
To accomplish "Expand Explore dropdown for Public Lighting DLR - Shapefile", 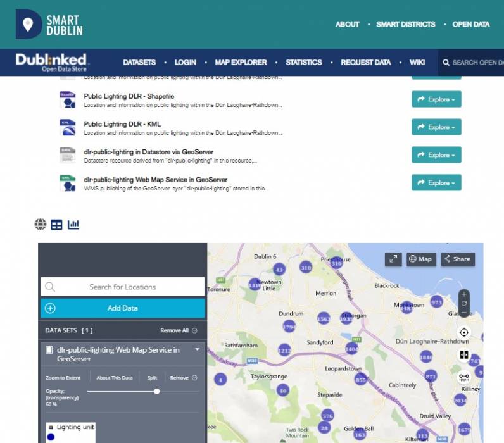I will click(436, 99).
